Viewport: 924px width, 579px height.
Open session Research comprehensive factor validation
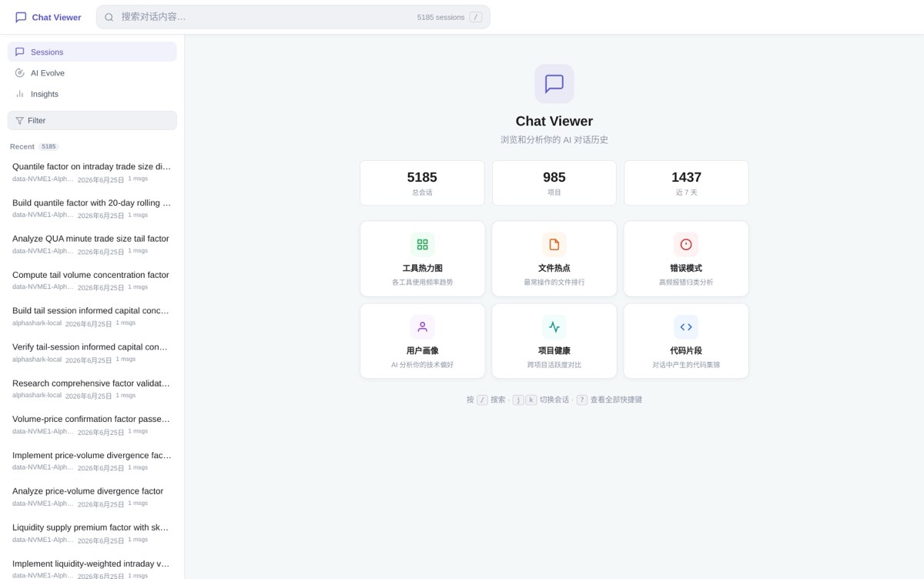pos(92,389)
